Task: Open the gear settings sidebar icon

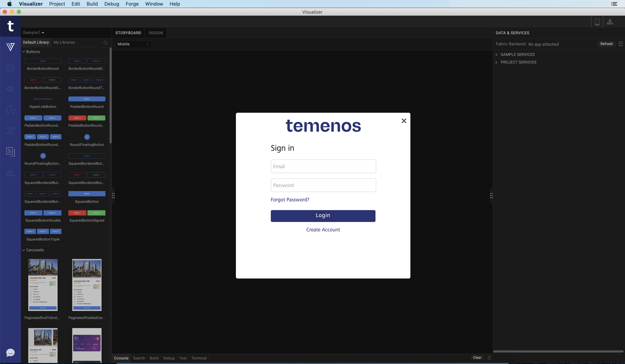Action: pyautogui.click(x=10, y=68)
